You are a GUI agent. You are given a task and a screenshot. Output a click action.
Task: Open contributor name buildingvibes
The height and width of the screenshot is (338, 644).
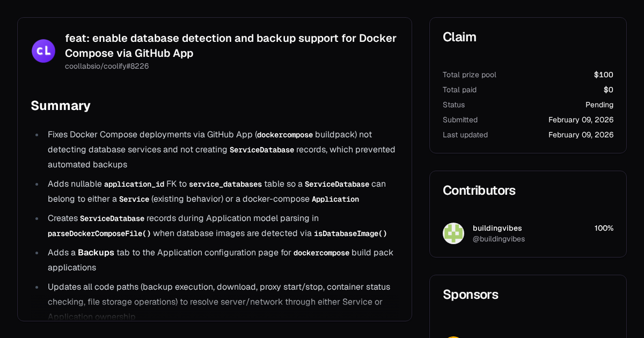497,228
